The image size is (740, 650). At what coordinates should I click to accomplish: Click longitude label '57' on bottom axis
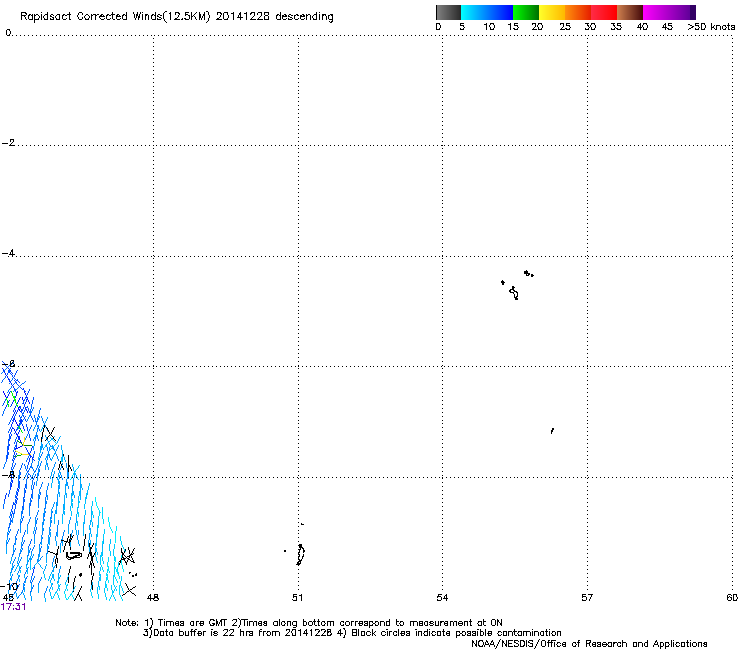[587, 598]
